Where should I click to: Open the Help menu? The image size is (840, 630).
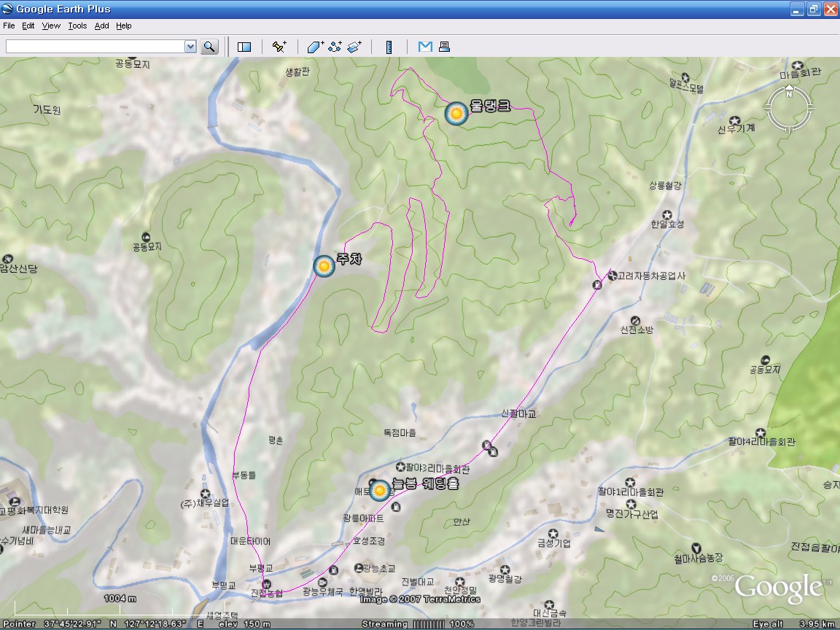coord(123,26)
